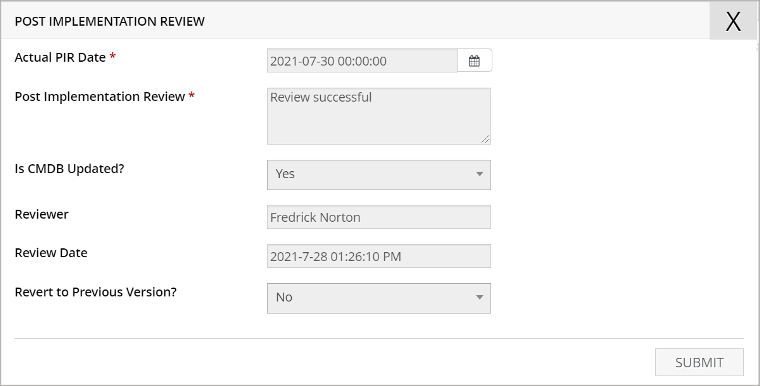Expand the Revert to Previous Version dropdown
Viewport: 760px width, 386px height.
(x=379, y=298)
